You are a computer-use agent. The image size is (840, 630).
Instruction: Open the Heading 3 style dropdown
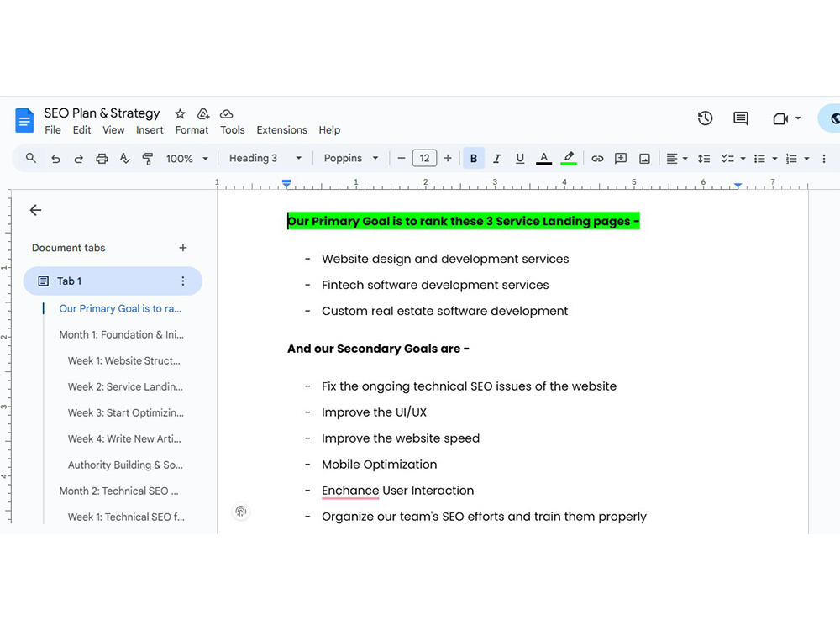(265, 158)
